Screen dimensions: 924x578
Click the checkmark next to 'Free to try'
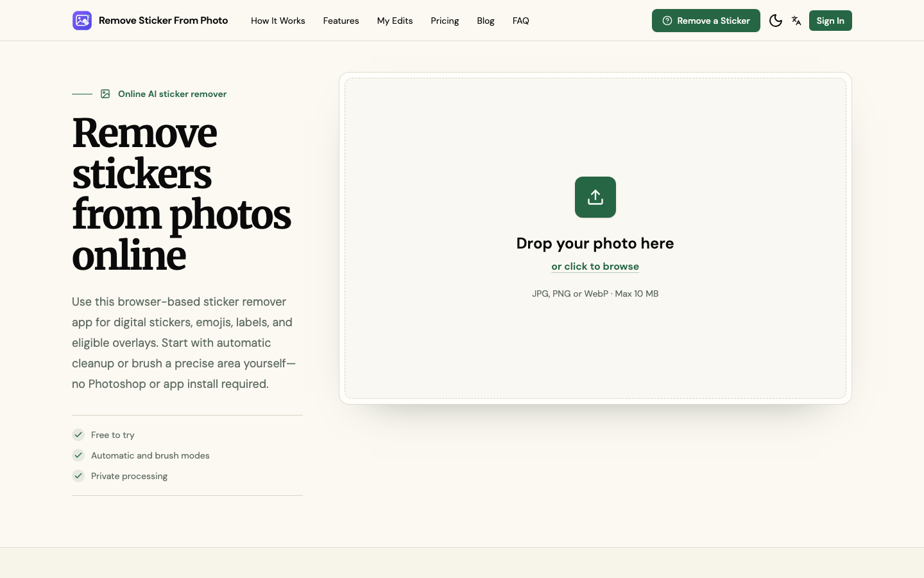tap(78, 435)
